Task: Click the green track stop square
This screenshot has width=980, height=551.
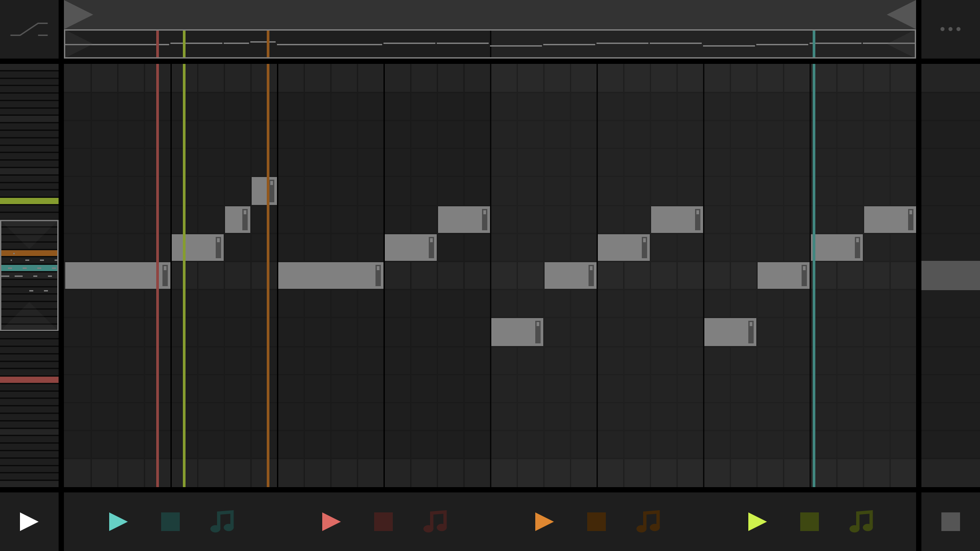Action: pyautogui.click(x=810, y=522)
